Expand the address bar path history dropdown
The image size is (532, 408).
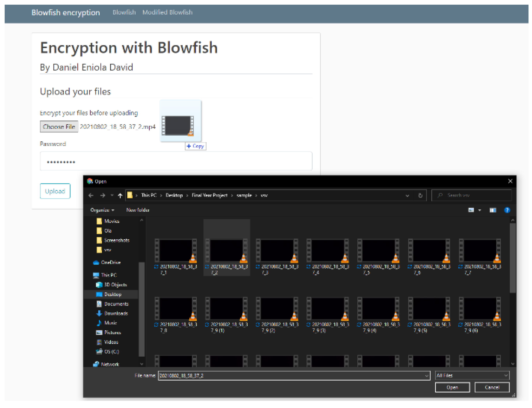(x=408, y=196)
